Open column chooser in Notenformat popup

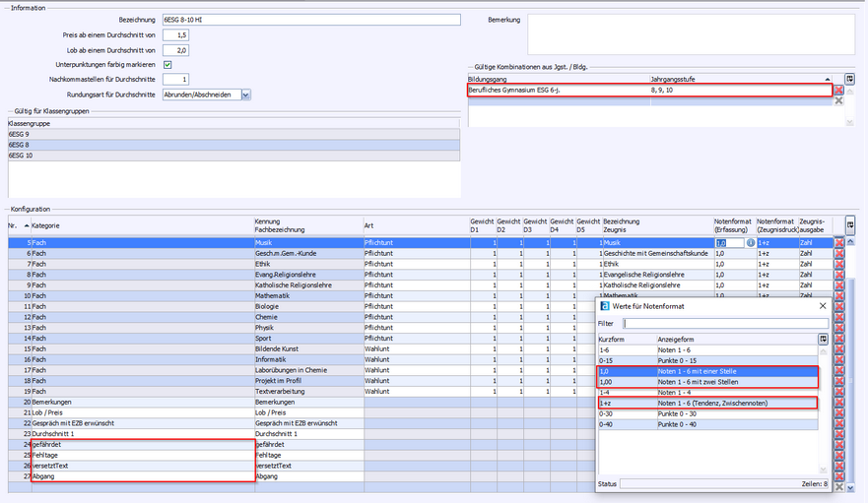coord(824,339)
